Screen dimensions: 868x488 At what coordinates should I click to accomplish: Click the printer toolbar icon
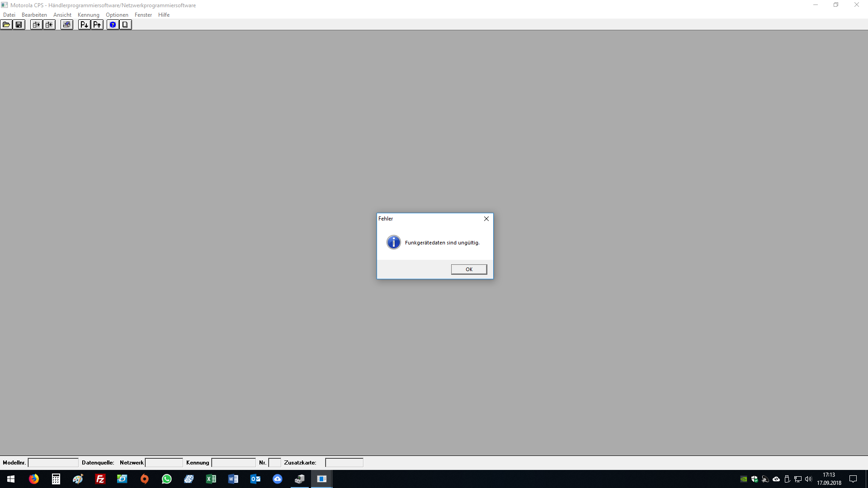click(66, 25)
